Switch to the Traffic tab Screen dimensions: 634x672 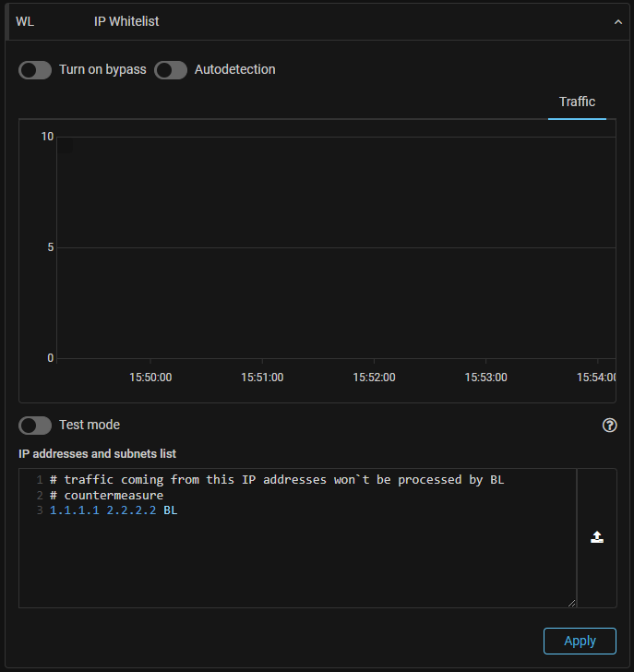(577, 102)
